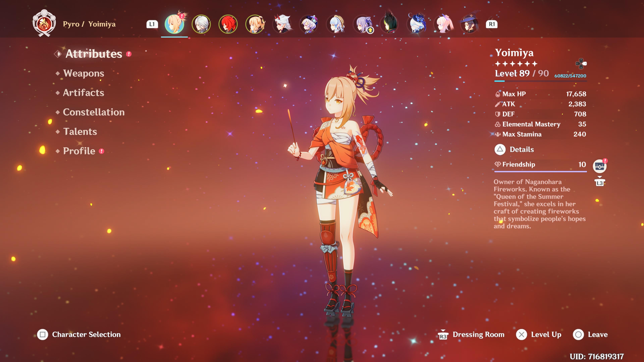Viewport: 644px width, 362px height.
Task: Click the Pyro element emblem
Action: point(44,24)
